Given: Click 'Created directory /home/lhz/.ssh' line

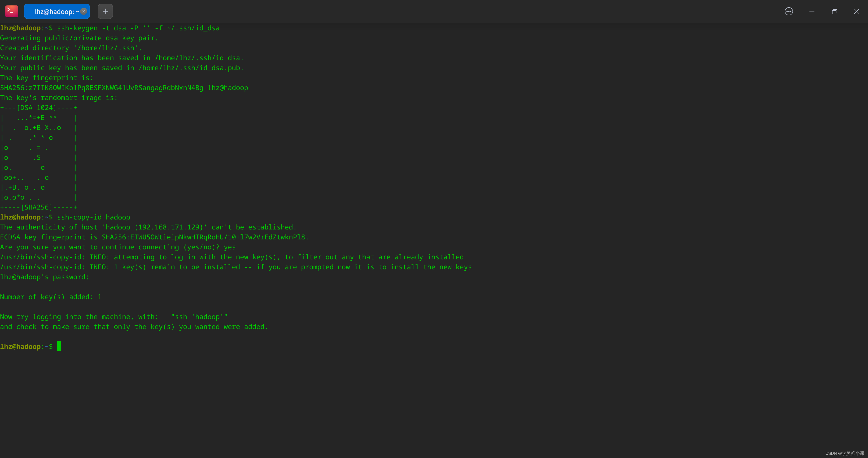Looking at the screenshot, I should 71,48.
